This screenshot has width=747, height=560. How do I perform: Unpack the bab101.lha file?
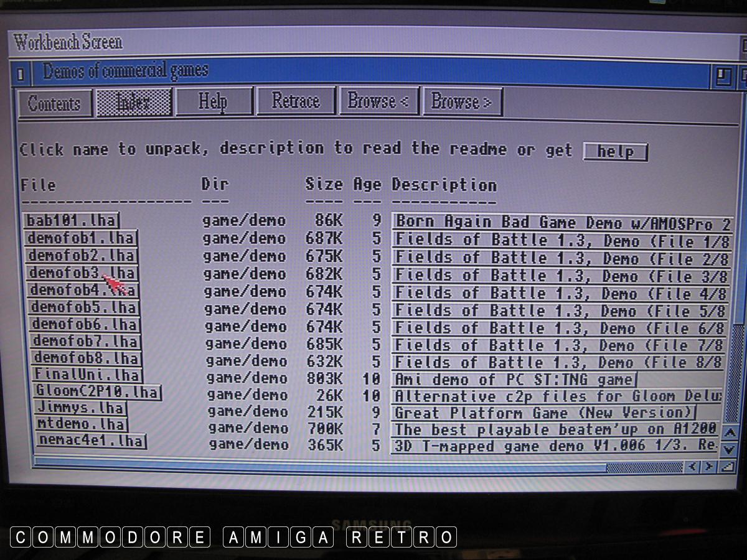coord(71,221)
